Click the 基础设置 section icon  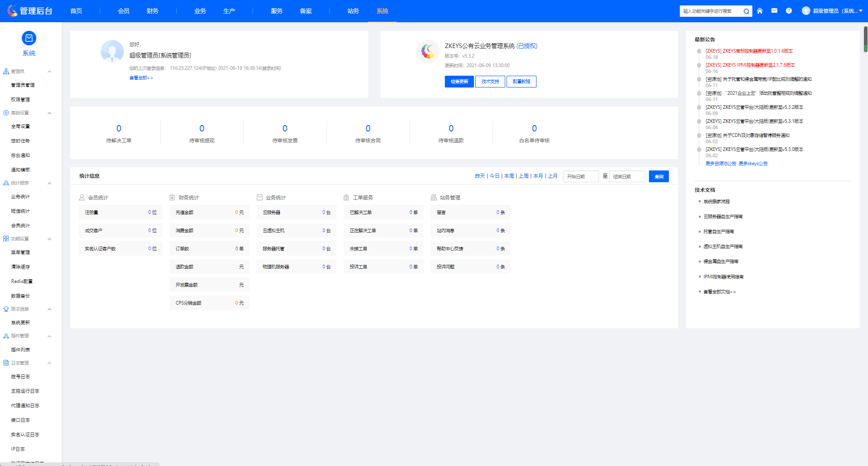pyautogui.click(x=6, y=113)
